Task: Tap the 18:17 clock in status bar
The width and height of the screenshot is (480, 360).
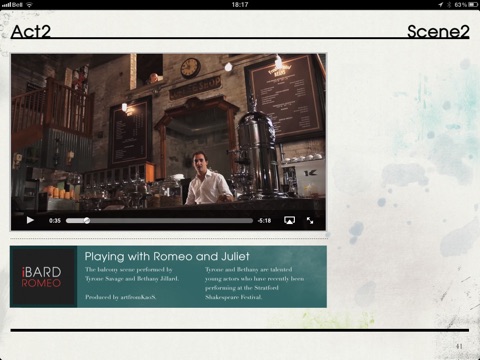Action: pos(240,4)
